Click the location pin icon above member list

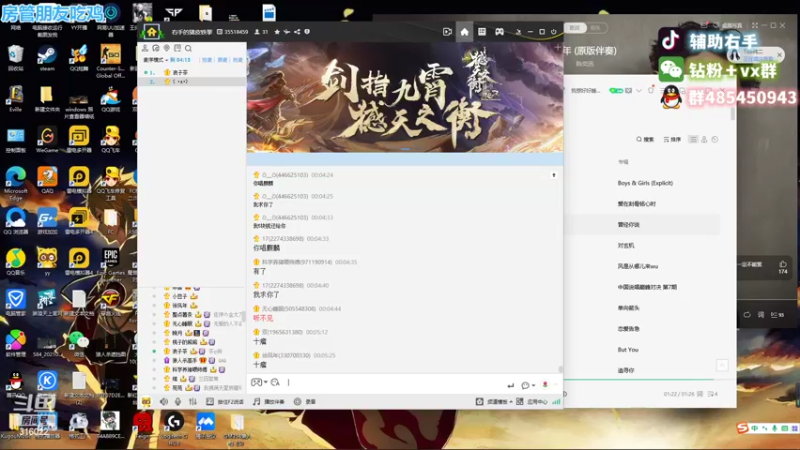(166, 48)
